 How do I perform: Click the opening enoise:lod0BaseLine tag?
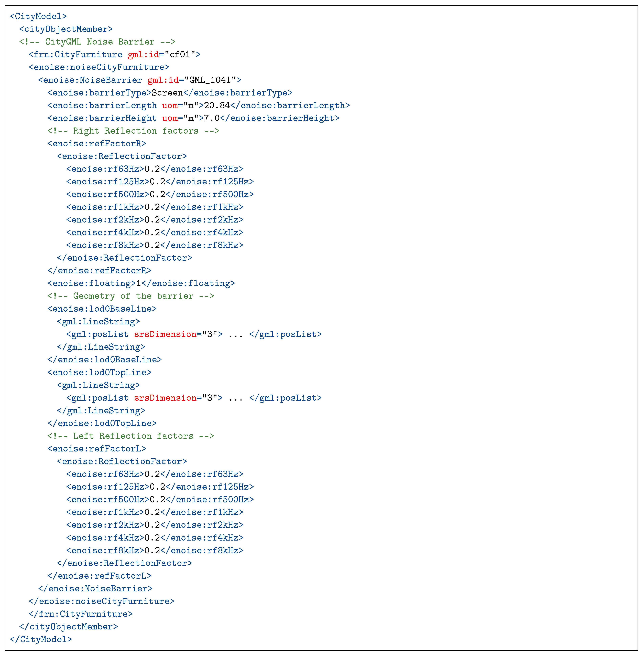click(102, 309)
